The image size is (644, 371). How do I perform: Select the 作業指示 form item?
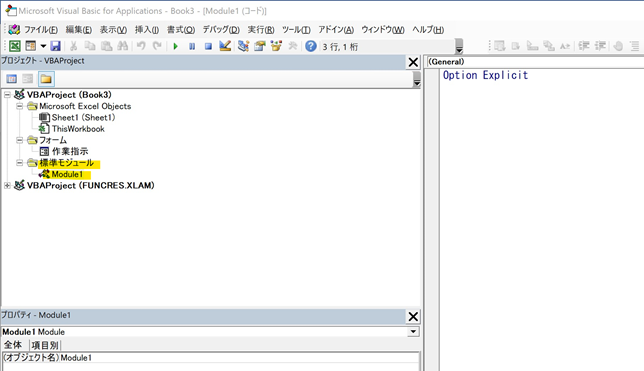tap(70, 152)
